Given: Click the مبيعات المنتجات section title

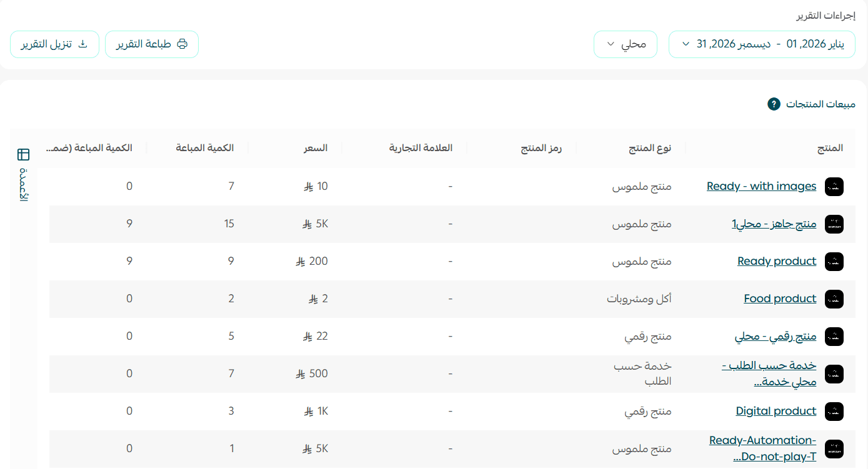Looking at the screenshot, I should [821, 104].
